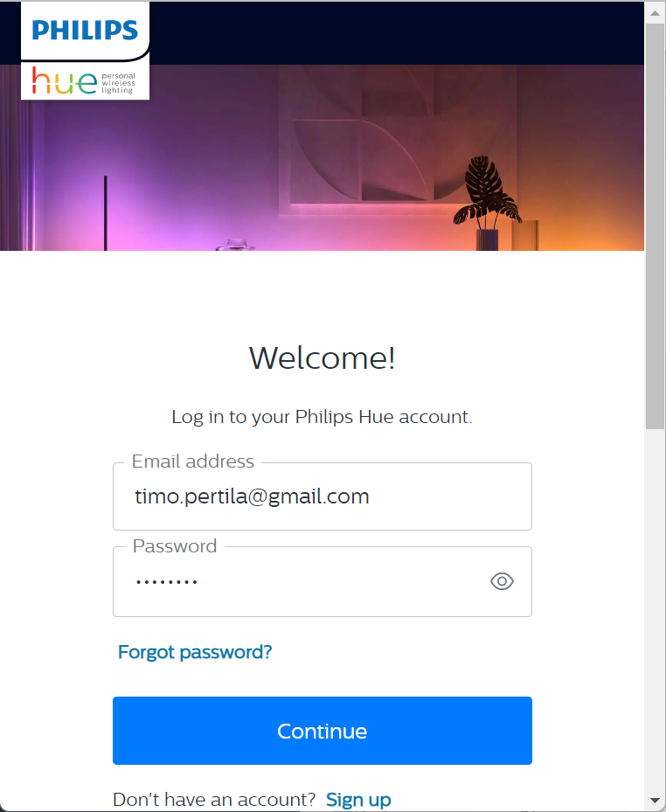Focus the Email address input field

322,497
